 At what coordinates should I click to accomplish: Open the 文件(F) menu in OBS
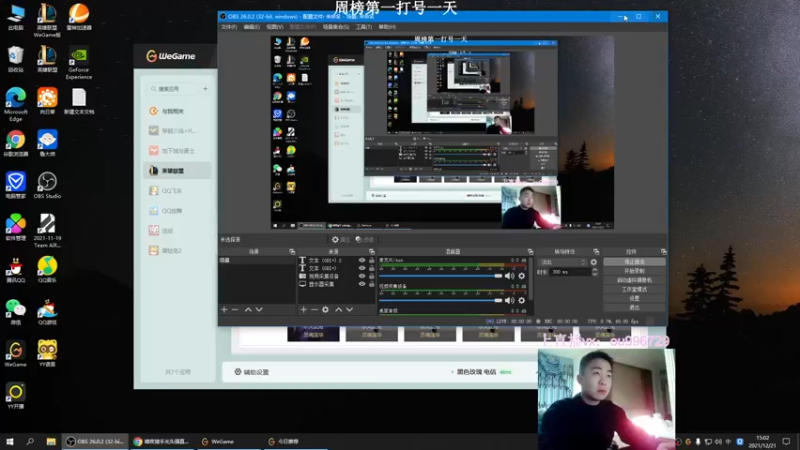coord(229,27)
